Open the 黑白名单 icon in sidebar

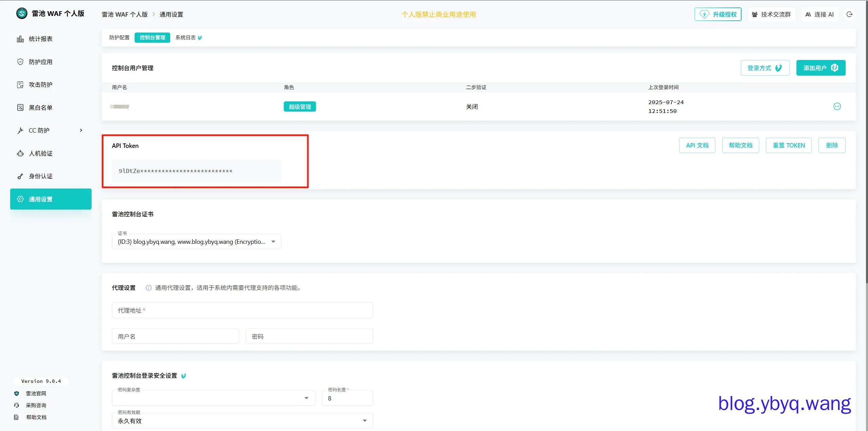20,107
